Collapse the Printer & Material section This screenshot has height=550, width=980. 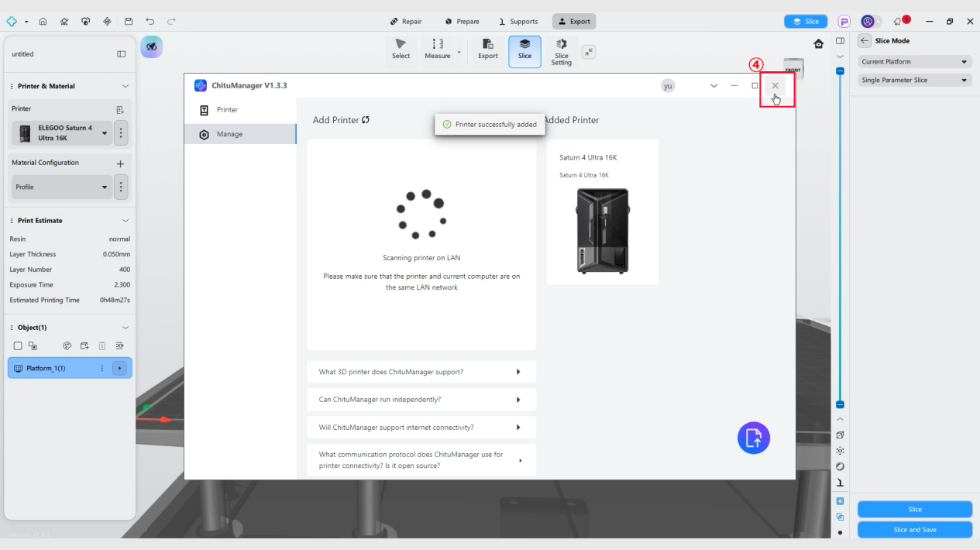coord(126,86)
